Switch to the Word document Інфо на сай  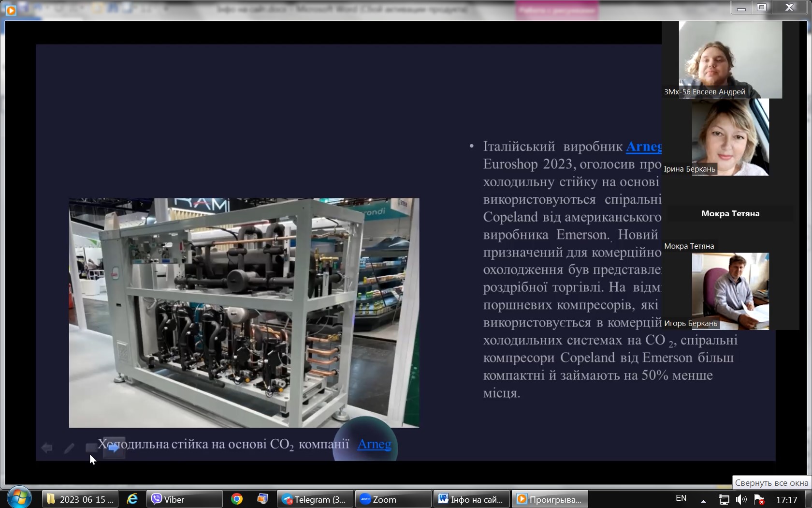[x=472, y=499]
